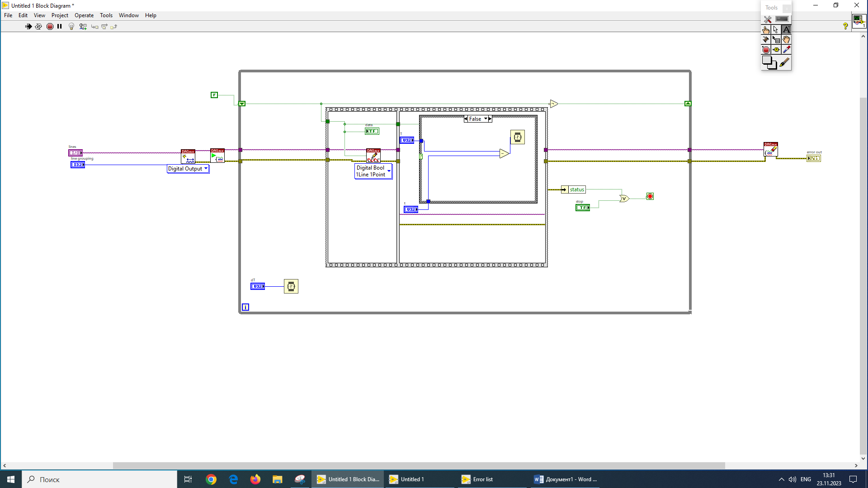This screenshot has width=868, height=488.
Task: Click the False boolean constant
Action: (x=214, y=95)
